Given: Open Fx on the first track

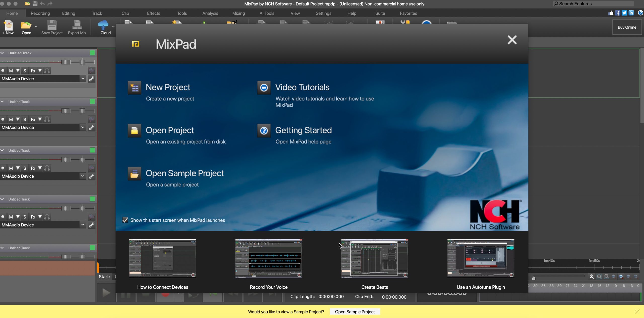Looking at the screenshot, I should [x=33, y=71].
